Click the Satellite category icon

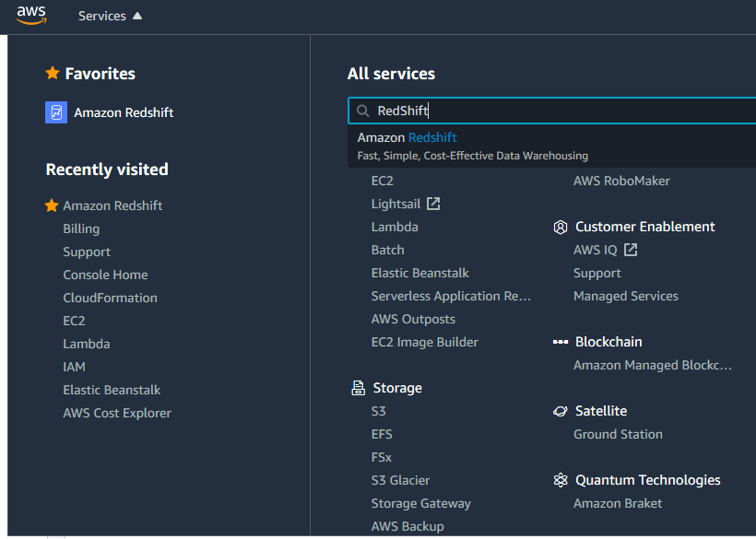[x=561, y=411]
